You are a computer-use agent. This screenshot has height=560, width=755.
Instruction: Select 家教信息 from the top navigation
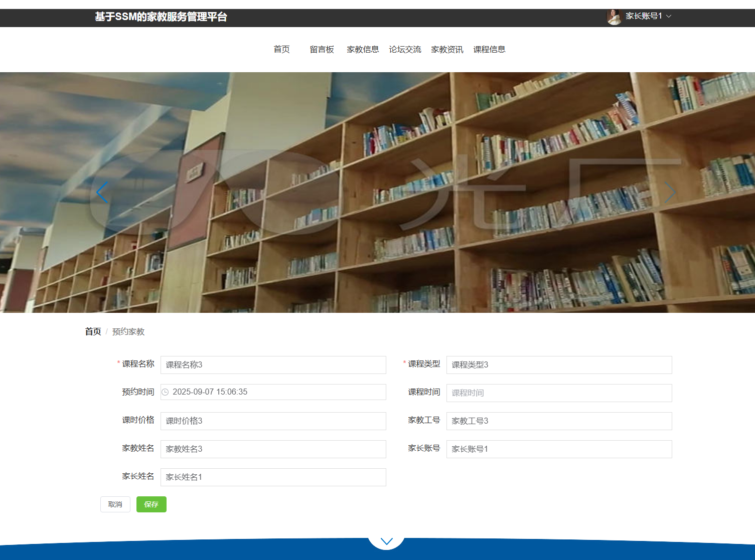point(363,49)
